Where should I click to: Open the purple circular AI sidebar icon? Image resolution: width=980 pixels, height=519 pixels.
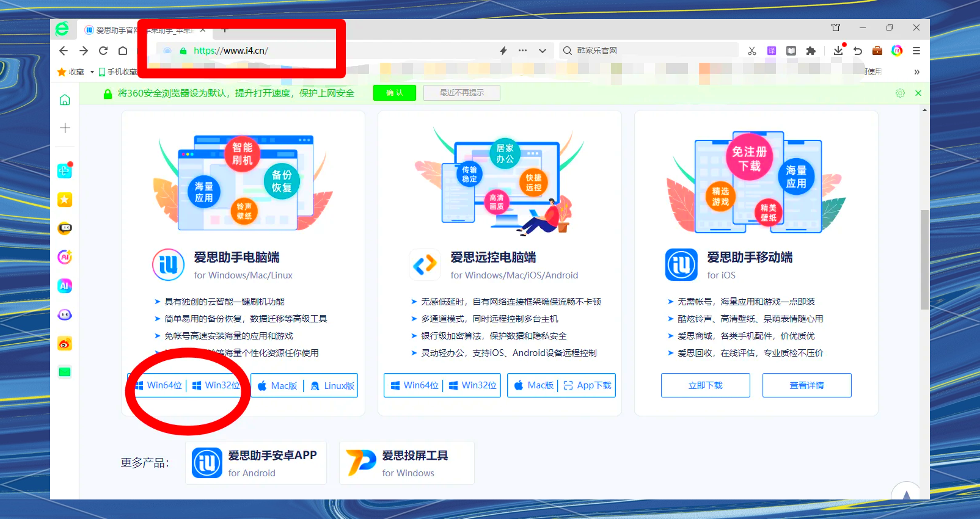click(x=65, y=257)
